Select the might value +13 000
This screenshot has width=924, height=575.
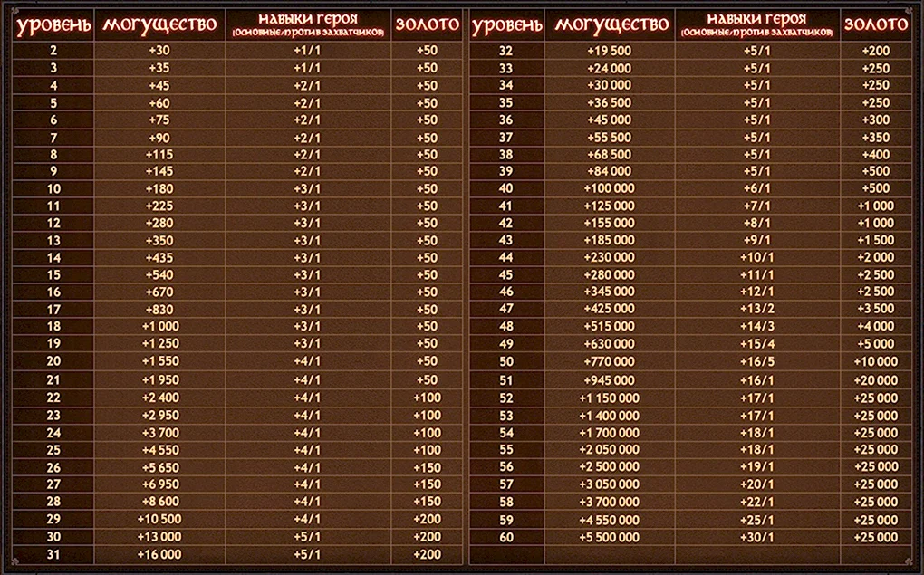[159, 537]
